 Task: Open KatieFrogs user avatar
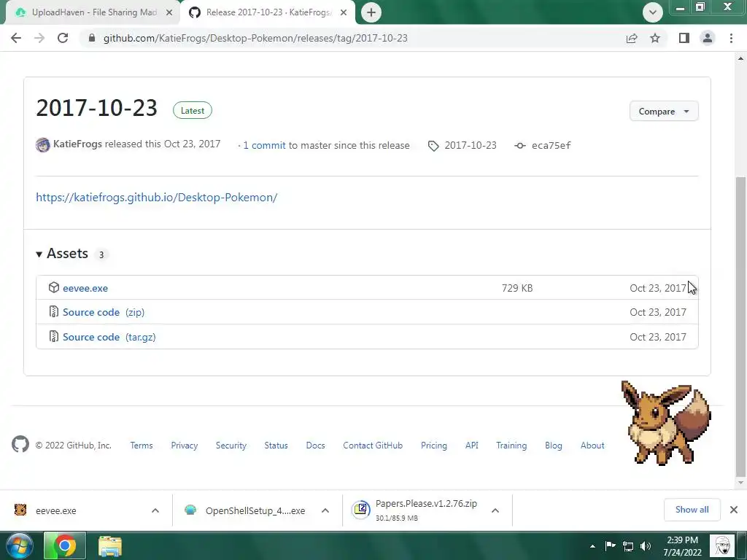tap(43, 145)
